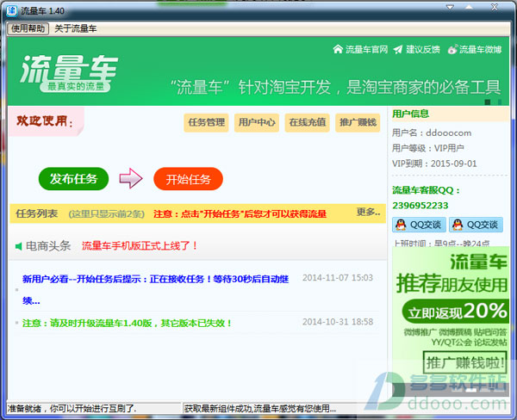Viewport: 517px width, 420px height.
Task: Click the 立即返现20% promo badge
Action: coord(455,312)
